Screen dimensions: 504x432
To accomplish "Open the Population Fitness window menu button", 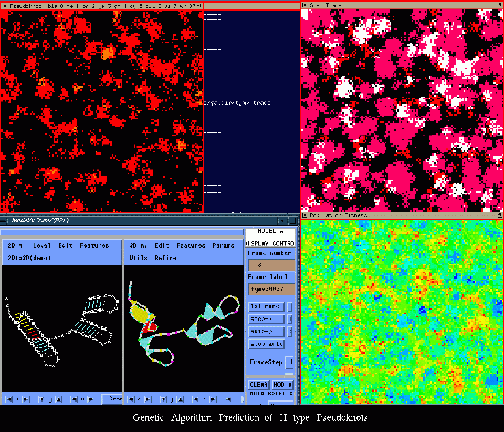I will click(x=305, y=215).
